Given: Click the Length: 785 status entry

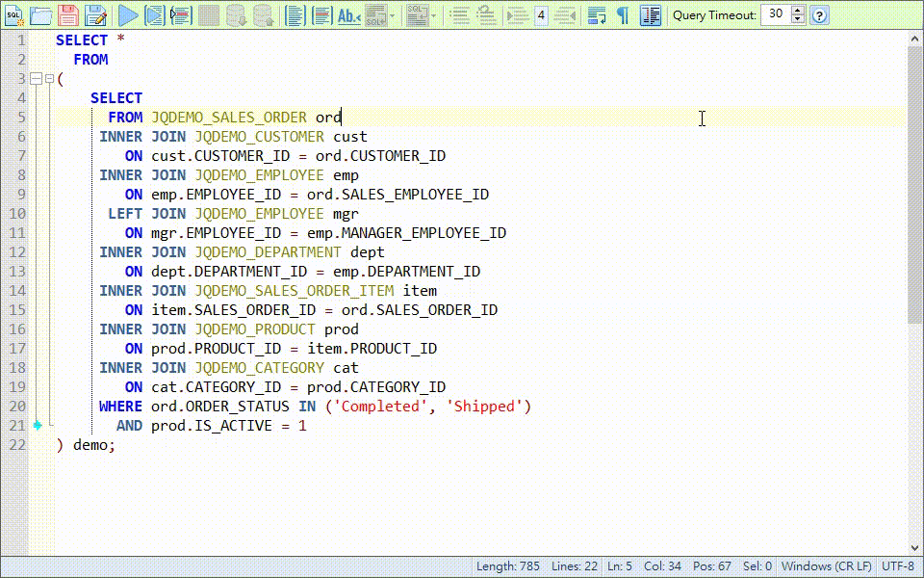Looking at the screenshot, I should click(x=508, y=566).
